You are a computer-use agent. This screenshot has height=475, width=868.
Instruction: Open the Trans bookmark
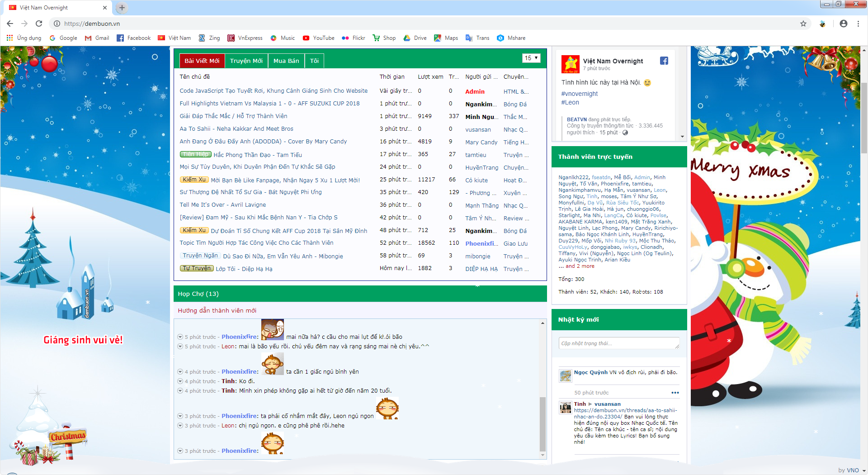tap(477, 38)
